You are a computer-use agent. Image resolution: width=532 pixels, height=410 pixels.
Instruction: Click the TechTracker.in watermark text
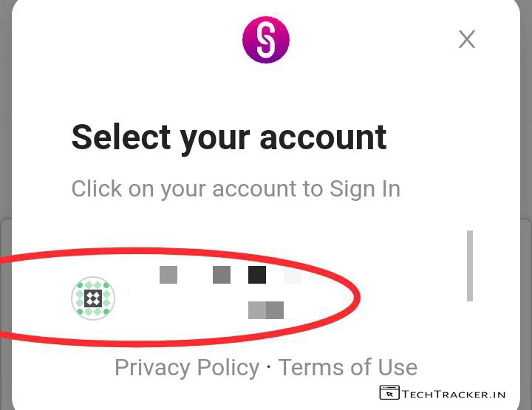(x=454, y=394)
